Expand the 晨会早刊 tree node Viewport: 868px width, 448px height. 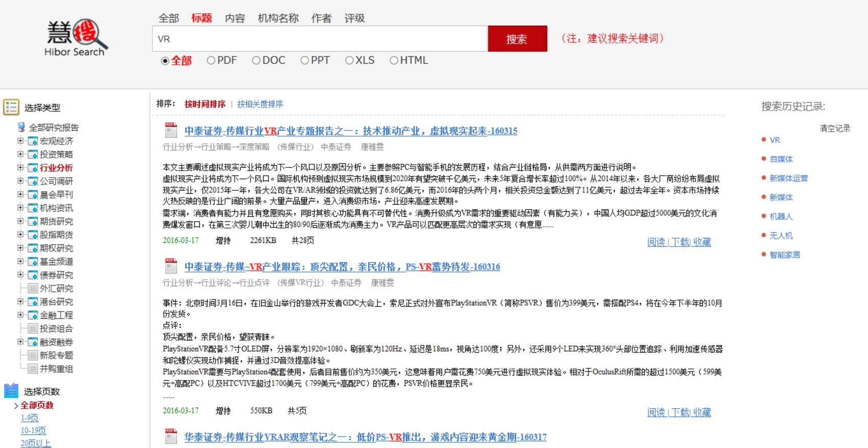(20, 194)
